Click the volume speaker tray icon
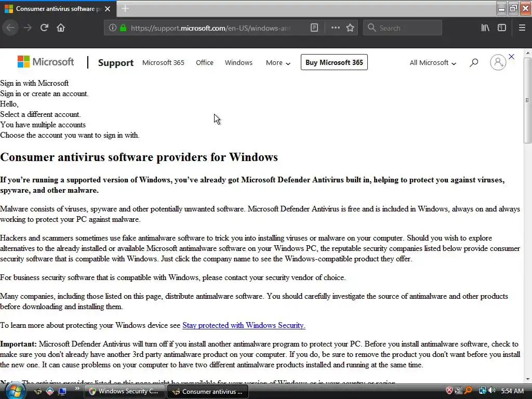The image size is (532, 399). (492, 391)
